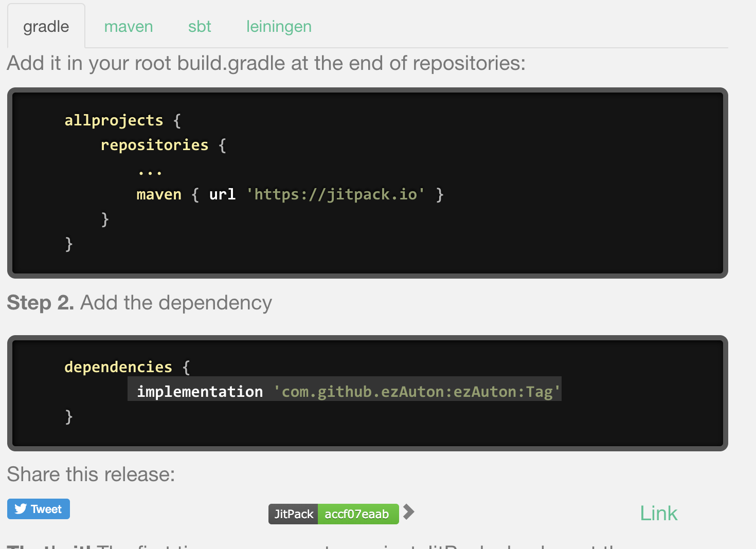
Task: Click the Share this release text
Action: pos(91,474)
